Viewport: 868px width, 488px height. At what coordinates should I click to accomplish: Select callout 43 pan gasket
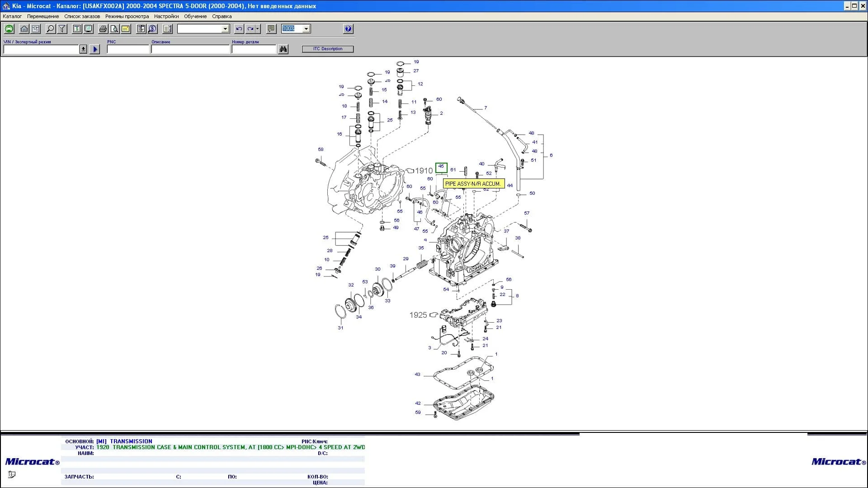(417, 374)
